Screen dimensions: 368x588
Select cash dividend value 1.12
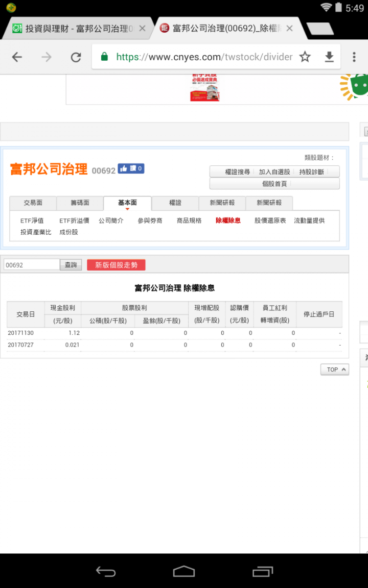(74, 333)
